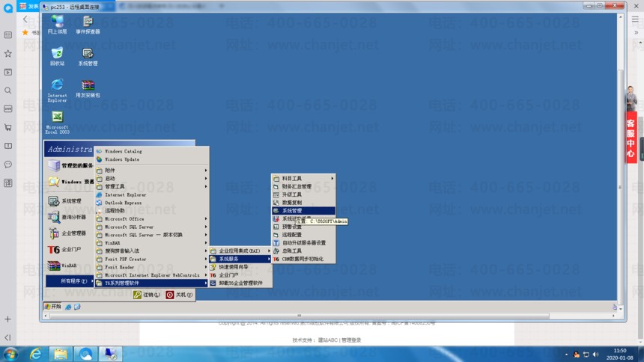Screen dimensions: 644x362
Task: Open 事件探查器 desktop icon
Action: [88, 24]
